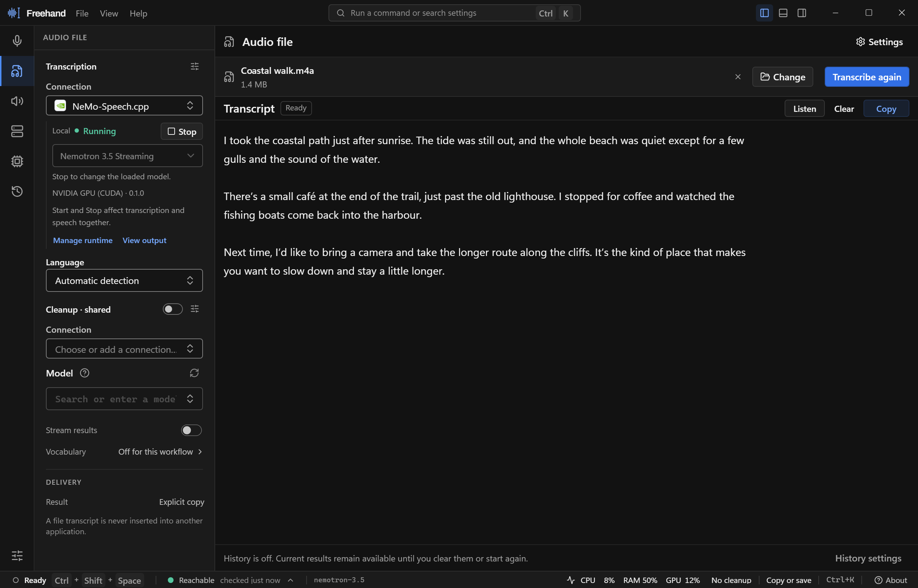This screenshot has height=588, width=918.
Task: Expand the Reachable status chevron
Action: point(290,580)
